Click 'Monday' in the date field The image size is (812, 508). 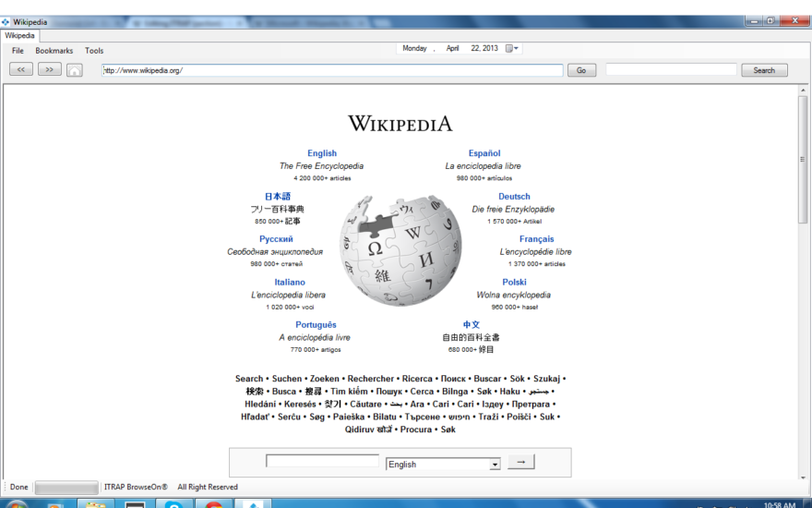414,48
